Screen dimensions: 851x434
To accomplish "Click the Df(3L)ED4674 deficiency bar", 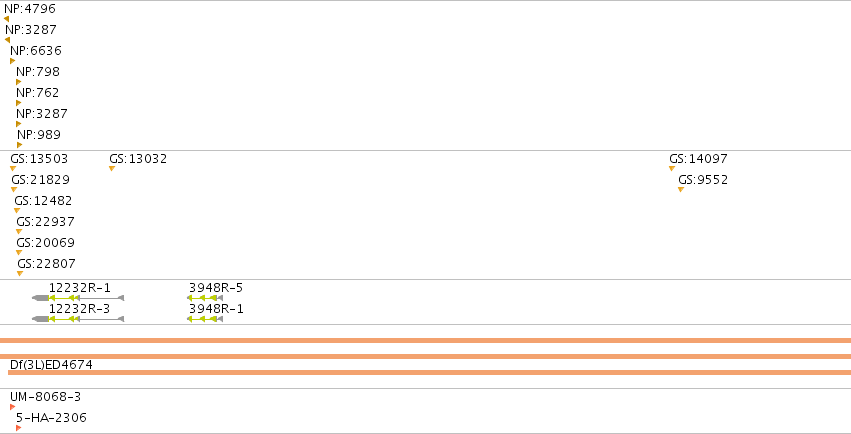I will point(429,373).
